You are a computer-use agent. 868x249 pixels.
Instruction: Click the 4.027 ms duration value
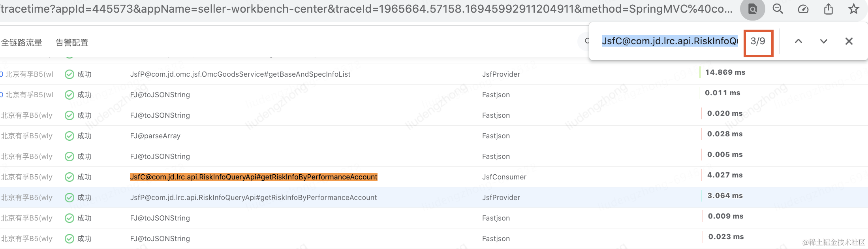click(725, 175)
